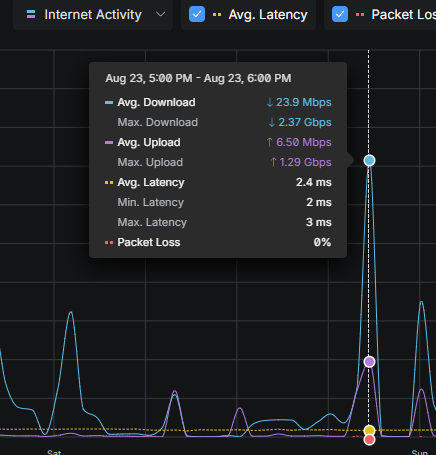
Task: Click the purple Avg. Upload color indicator in the tooltip
Action: 109,143
